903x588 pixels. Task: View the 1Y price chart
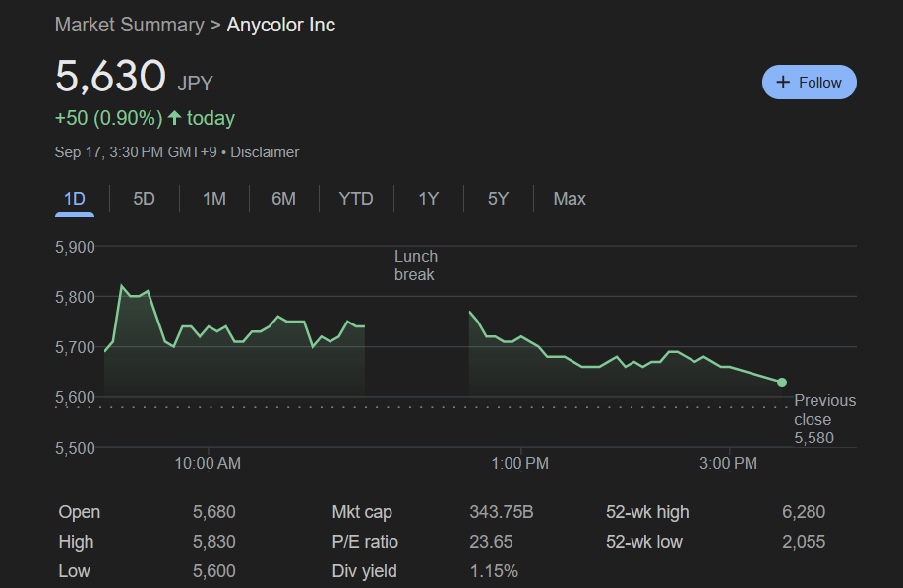pyautogui.click(x=428, y=199)
